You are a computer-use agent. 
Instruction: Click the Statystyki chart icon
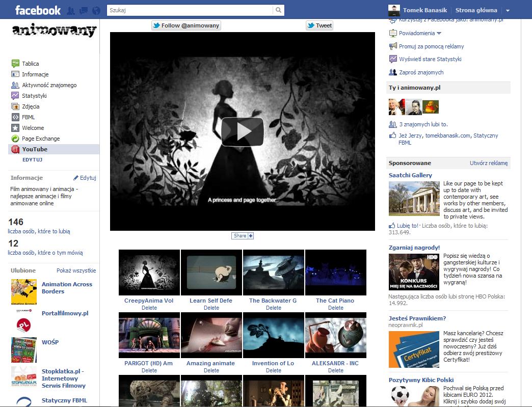(15, 96)
